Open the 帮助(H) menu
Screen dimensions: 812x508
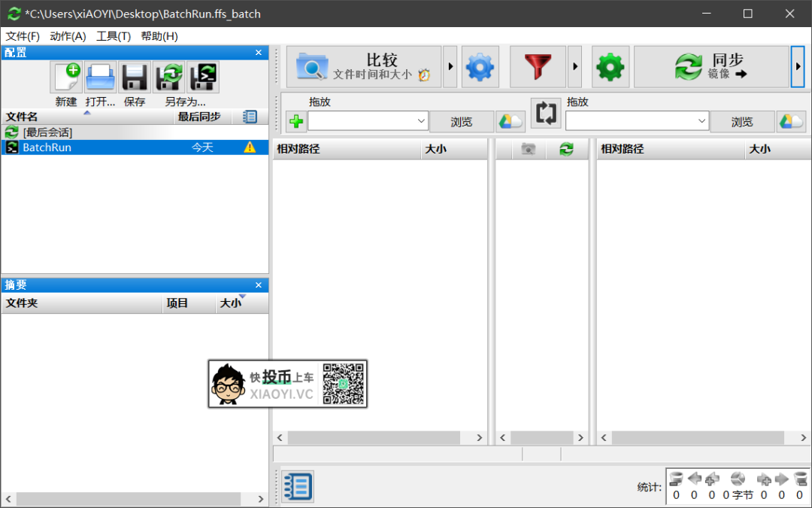click(159, 36)
